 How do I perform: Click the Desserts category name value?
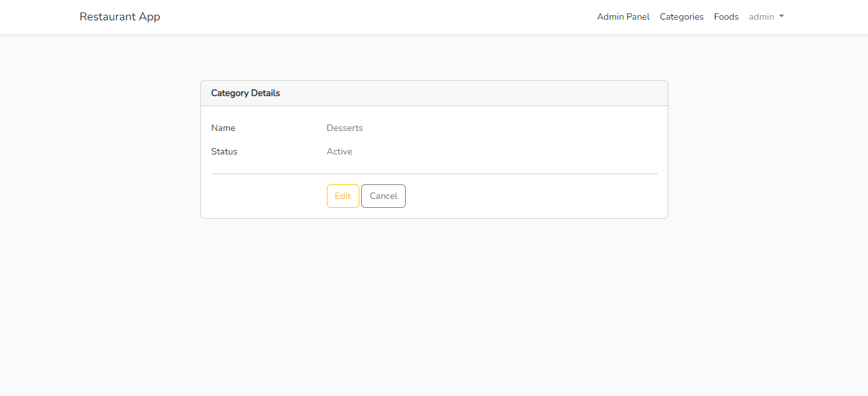345,128
